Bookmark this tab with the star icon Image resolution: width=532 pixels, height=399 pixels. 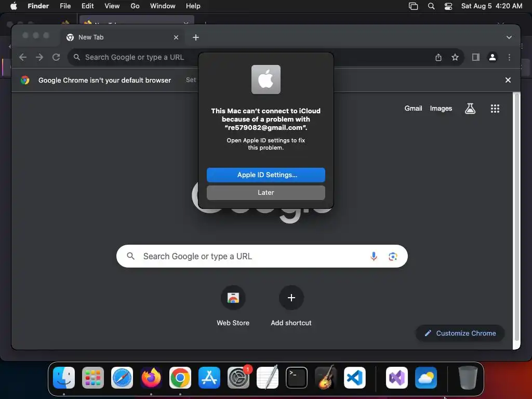[x=455, y=57]
